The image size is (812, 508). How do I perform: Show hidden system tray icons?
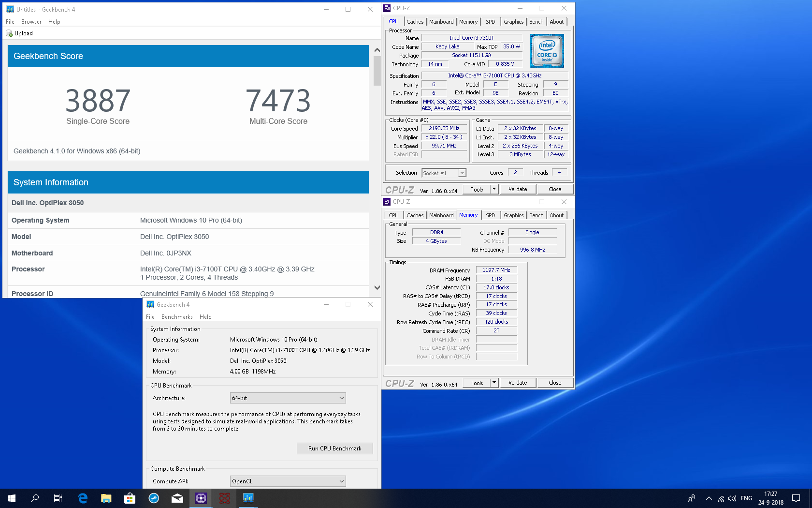pyautogui.click(x=709, y=498)
